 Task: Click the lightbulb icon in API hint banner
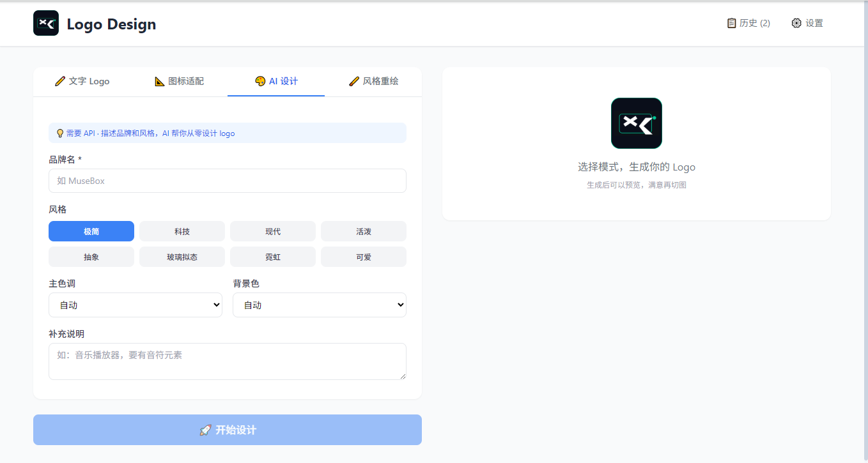click(60, 133)
